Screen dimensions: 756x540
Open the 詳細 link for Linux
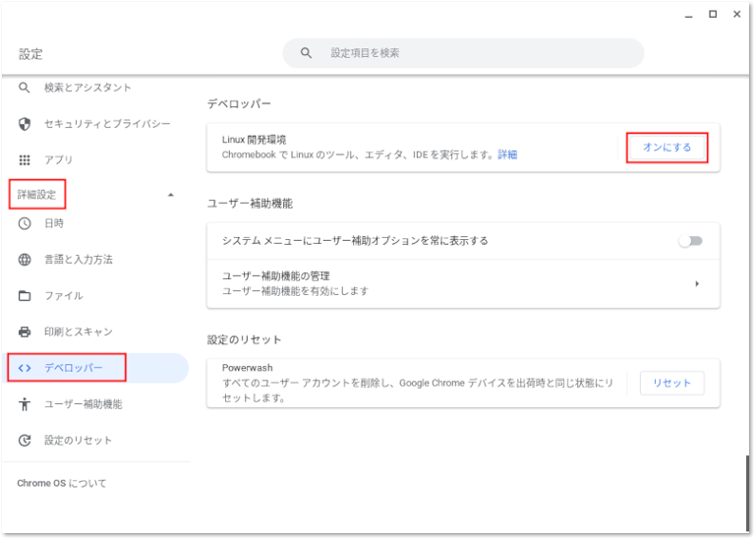[x=507, y=154]
